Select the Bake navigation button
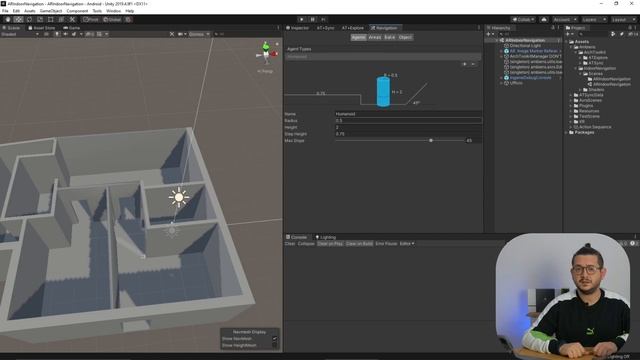The width and height of the screenshot is (640, 360). (x=389, y=37)
